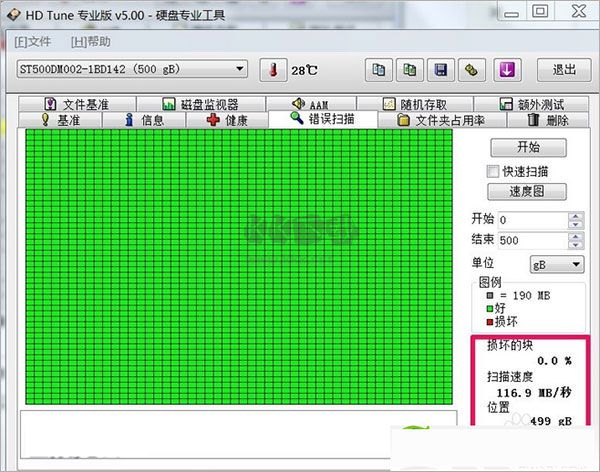Switch to the 删除 tab

548,120
